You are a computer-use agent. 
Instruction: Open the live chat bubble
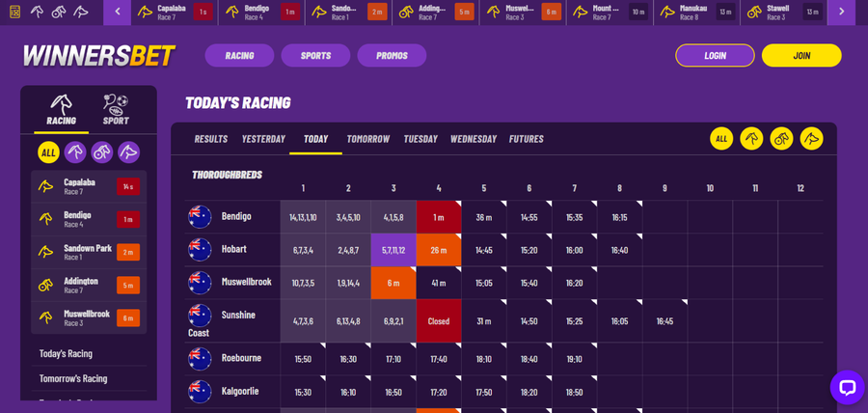coord(847,387)
